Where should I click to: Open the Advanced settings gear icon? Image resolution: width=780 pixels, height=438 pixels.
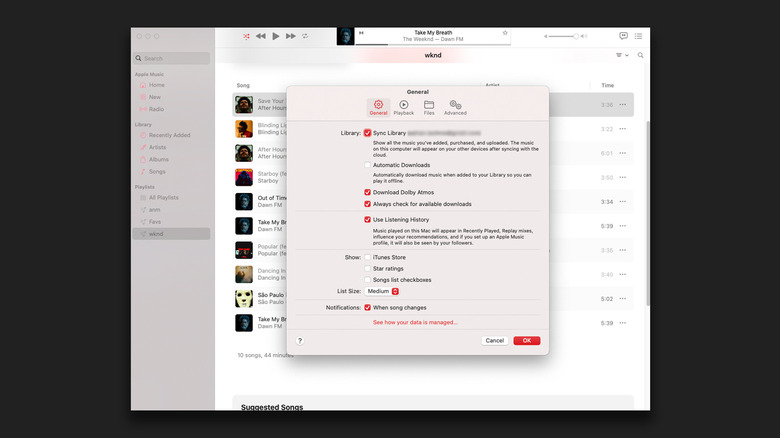455,107
